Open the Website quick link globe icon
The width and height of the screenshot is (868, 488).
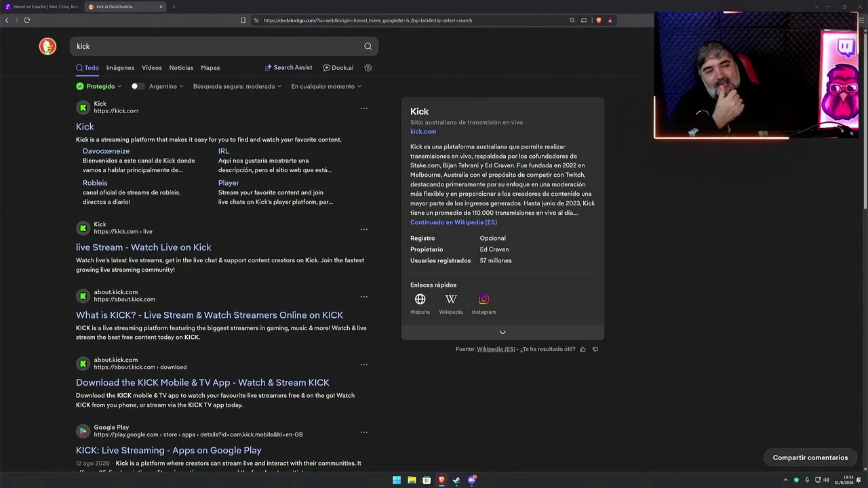[420, 299]
